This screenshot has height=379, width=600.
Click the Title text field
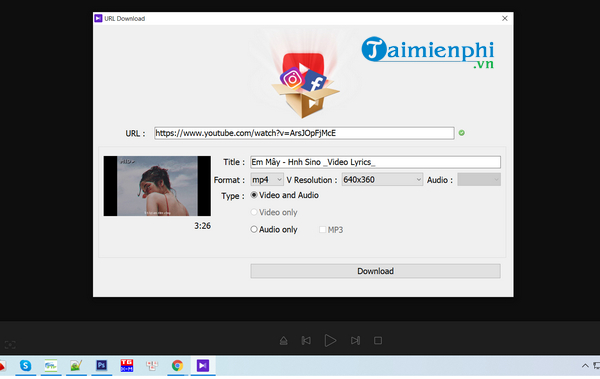(x=375, y=162)
